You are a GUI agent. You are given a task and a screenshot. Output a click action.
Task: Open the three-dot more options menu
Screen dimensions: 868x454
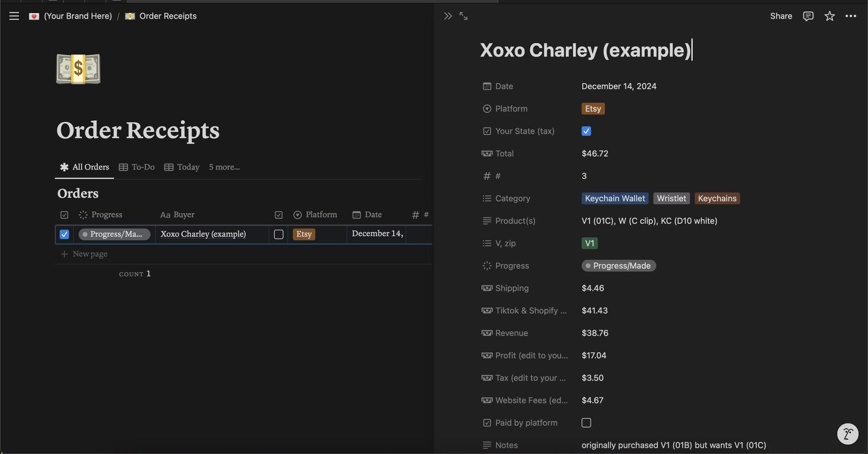pos(851,16)
